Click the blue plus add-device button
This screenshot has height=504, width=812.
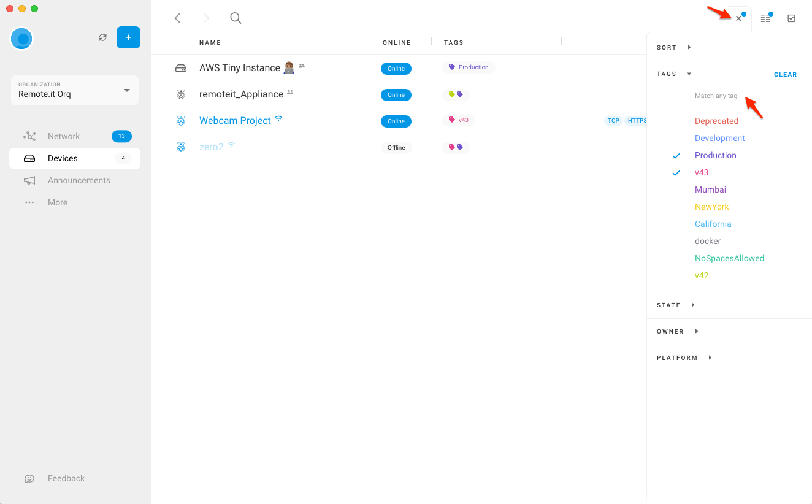tap(128, 37)
